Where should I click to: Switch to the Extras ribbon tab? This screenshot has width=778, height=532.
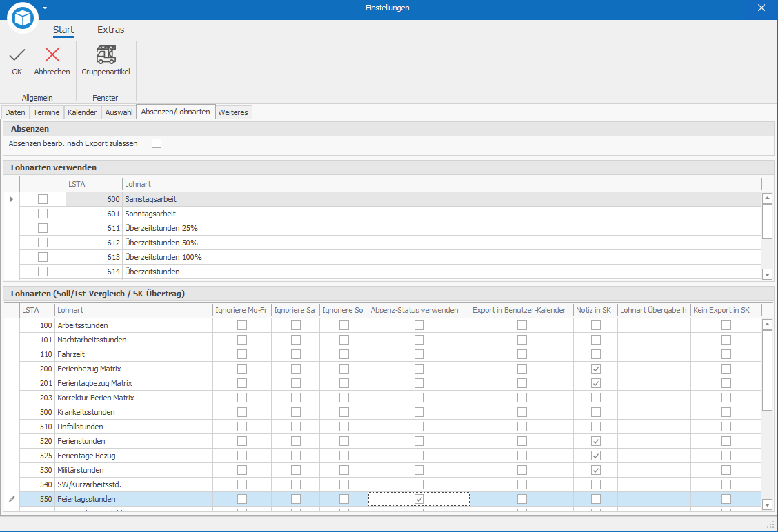coord(110,30)
